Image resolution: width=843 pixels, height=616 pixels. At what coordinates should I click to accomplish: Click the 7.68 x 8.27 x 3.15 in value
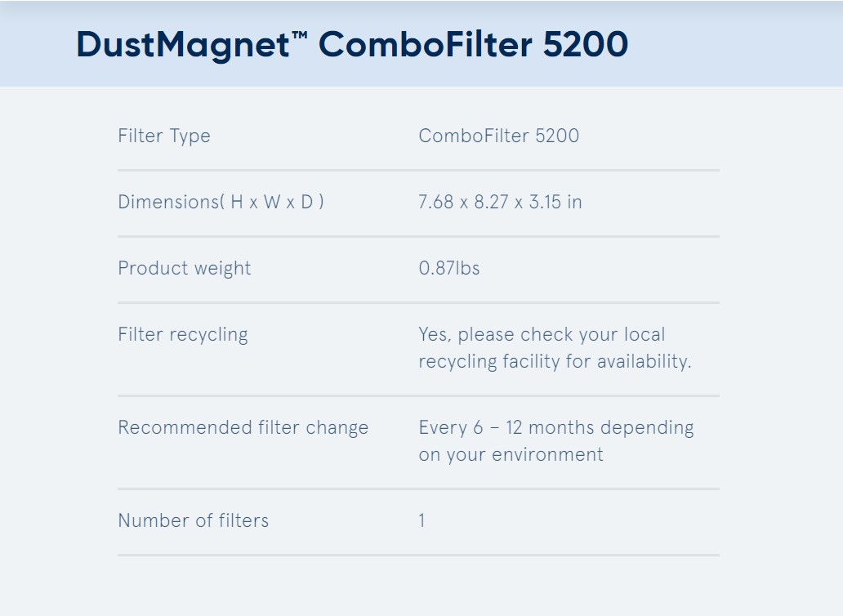(500, 202)
